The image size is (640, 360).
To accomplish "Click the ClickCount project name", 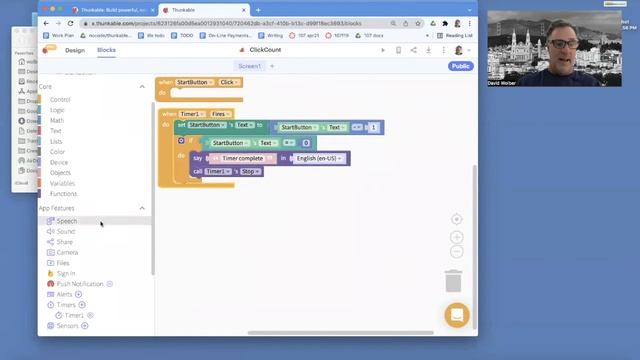I will (x=265, y=50).
